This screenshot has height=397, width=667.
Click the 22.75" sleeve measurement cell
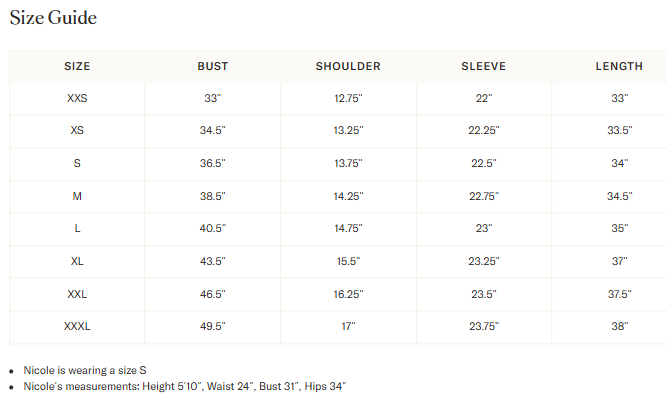[x=484, y=196]
